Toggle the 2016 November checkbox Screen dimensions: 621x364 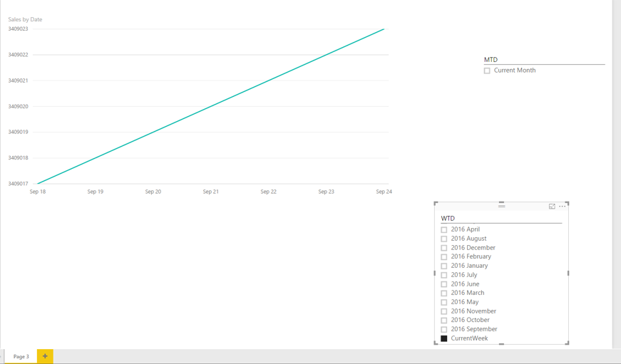pyautogui.click(x=444, y=311)
